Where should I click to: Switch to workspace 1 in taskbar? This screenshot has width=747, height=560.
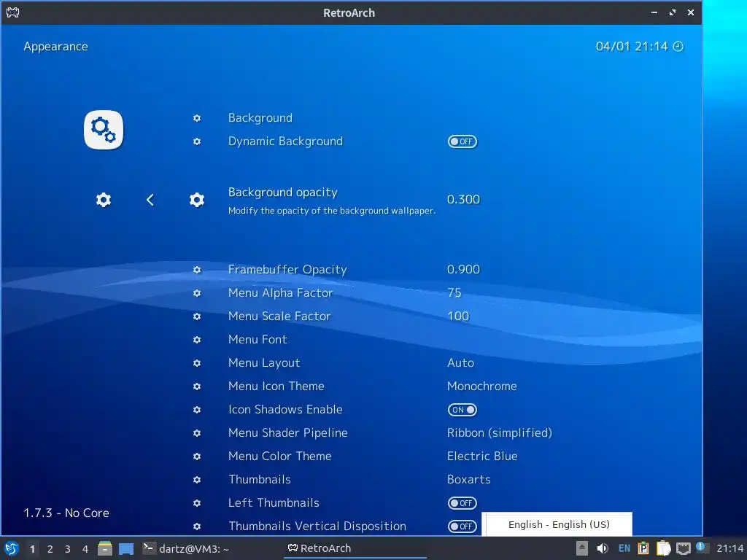(32, 549)
